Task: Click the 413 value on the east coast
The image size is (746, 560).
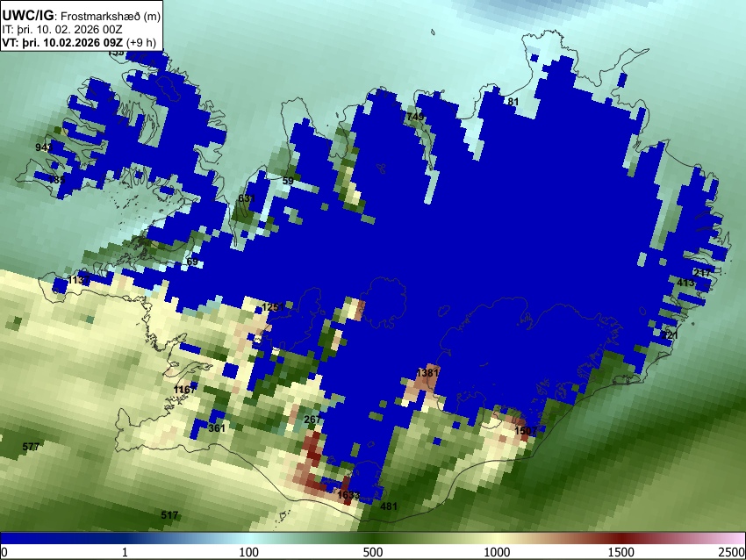Action: [685, 283]
